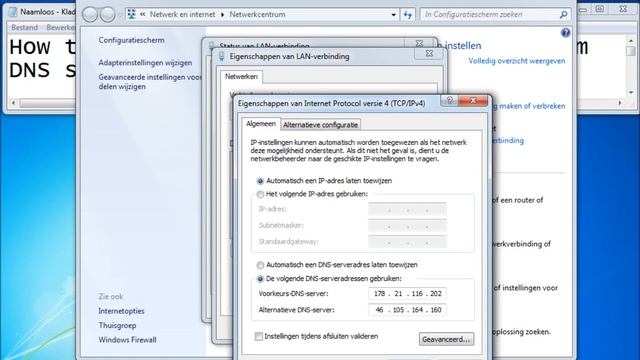
Task: Click the Notepad icon in Naamloos title bar
Action: pos(13,12)
